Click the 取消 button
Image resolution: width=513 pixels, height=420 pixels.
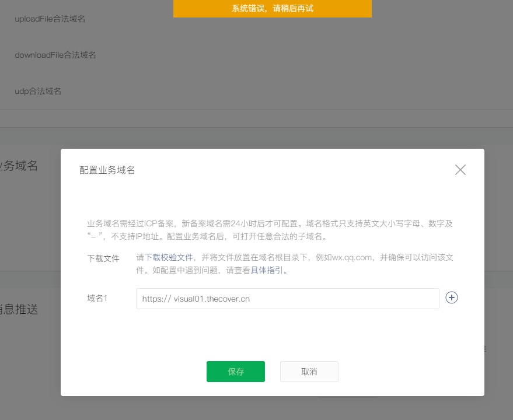click(x=309, y=372)
